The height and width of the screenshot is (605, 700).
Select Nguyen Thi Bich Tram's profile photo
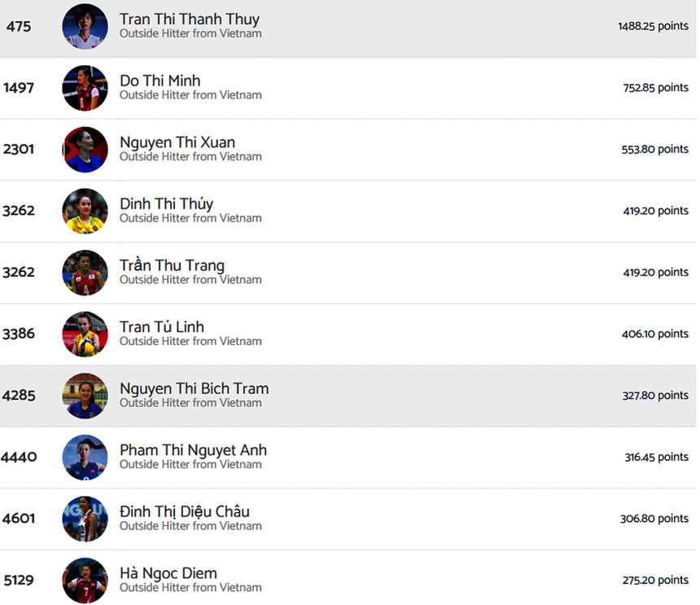[x=85, y=396]
